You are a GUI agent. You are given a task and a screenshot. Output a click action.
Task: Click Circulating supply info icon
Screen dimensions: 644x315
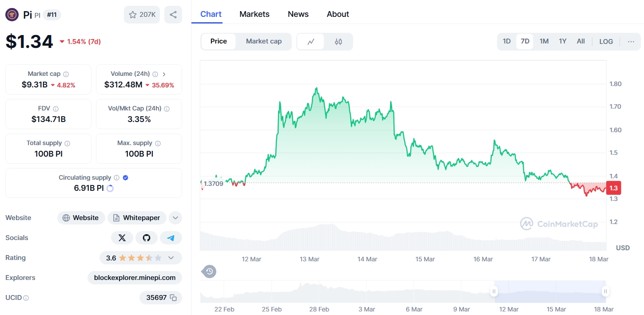116,177
